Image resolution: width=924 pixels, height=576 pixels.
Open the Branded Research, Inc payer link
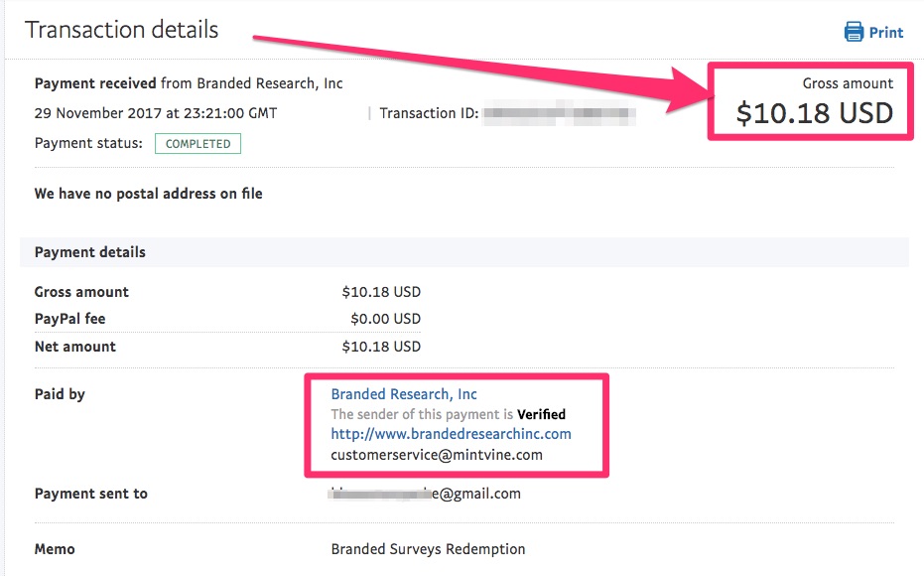pyautogui.click(x=404, y=394)
